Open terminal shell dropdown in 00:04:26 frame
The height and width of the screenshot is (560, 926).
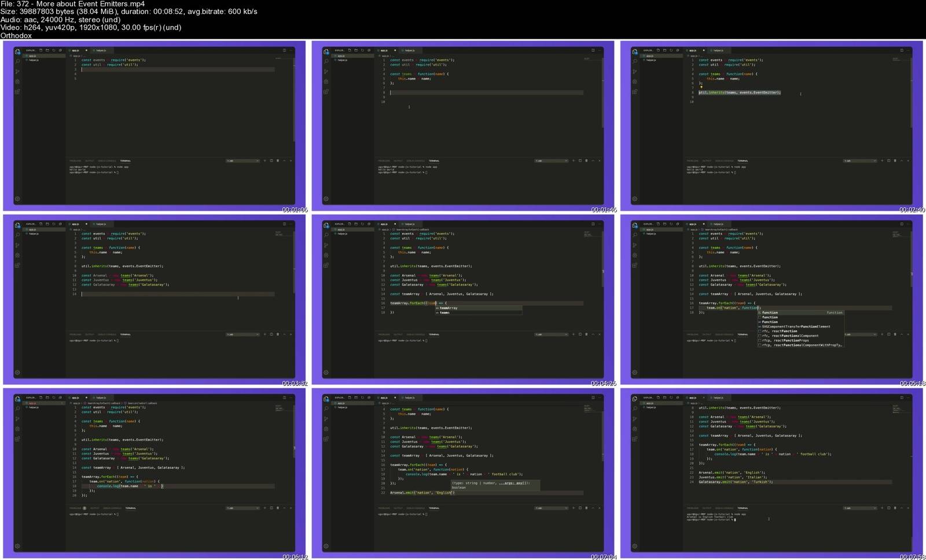(551, 334)
